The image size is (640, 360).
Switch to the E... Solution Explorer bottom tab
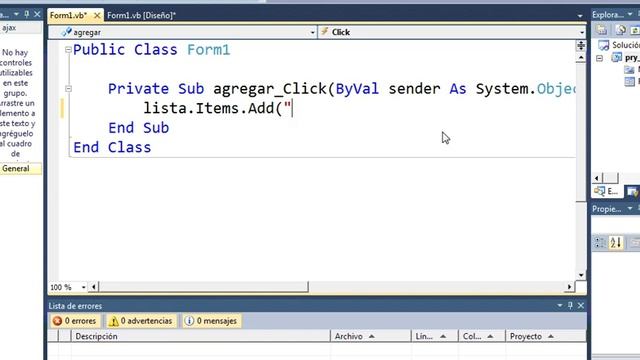[607, 191]
